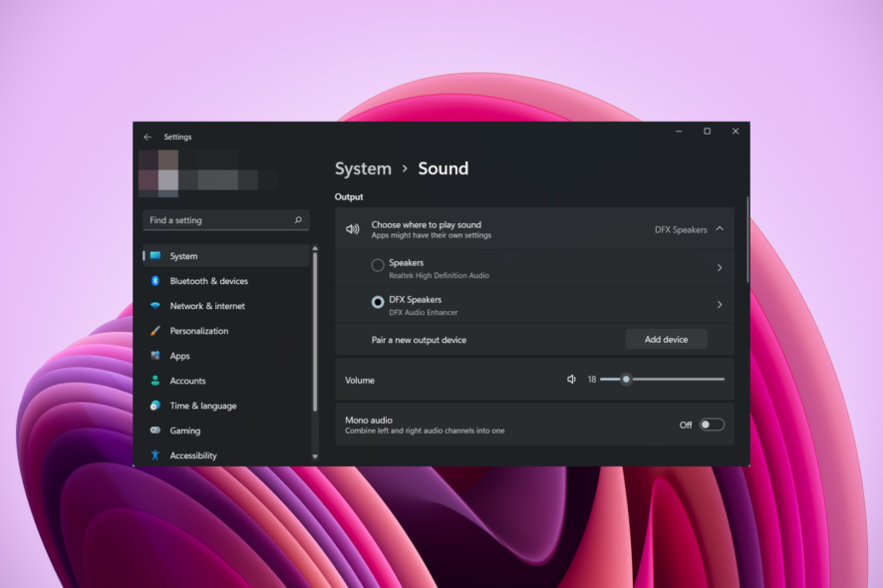
Task: Open System settings category
Action: pos(226,256)
